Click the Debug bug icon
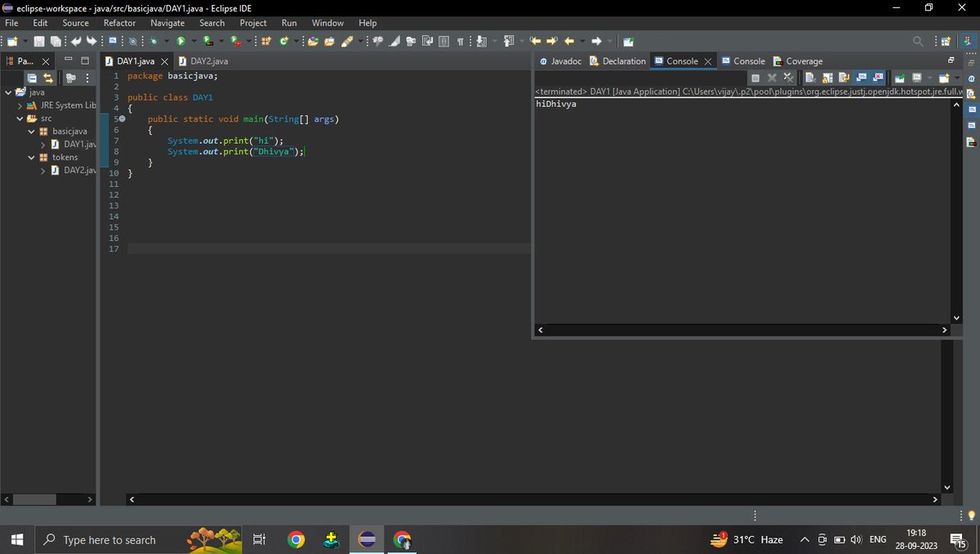This screenshot has width=980, height=554. coord(153,41)
